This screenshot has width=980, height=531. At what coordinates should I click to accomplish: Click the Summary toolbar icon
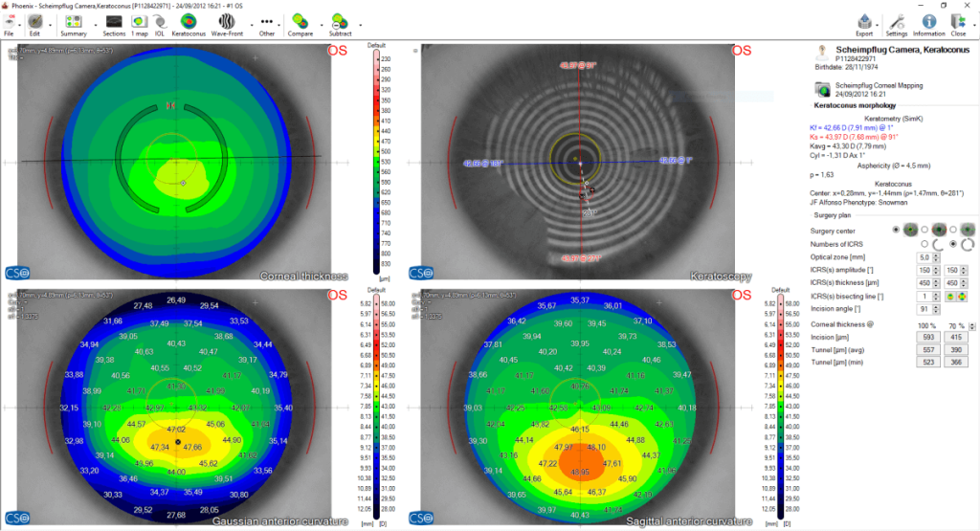point(73,21)
